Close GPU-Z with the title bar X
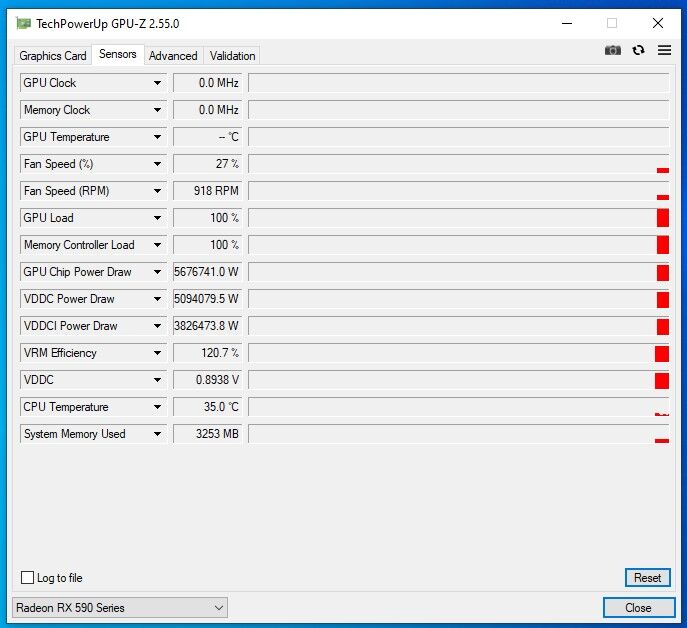The image size is (687, 628). [x=658, y=23]
